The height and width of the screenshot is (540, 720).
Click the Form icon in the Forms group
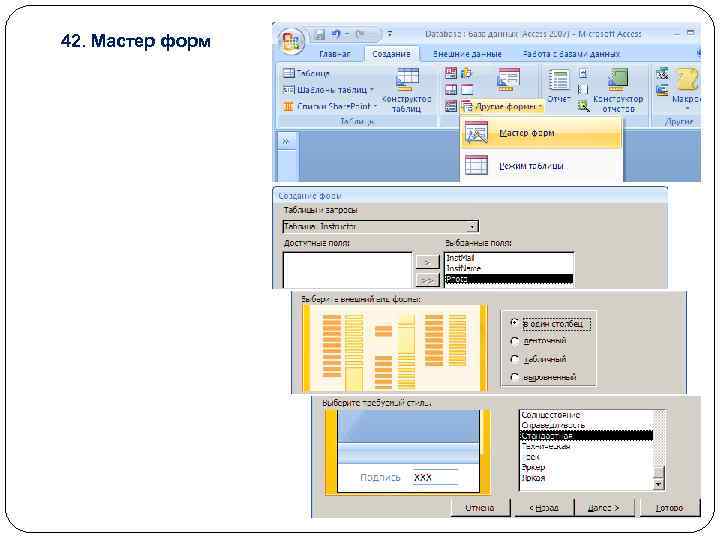(x=451, y=73)
